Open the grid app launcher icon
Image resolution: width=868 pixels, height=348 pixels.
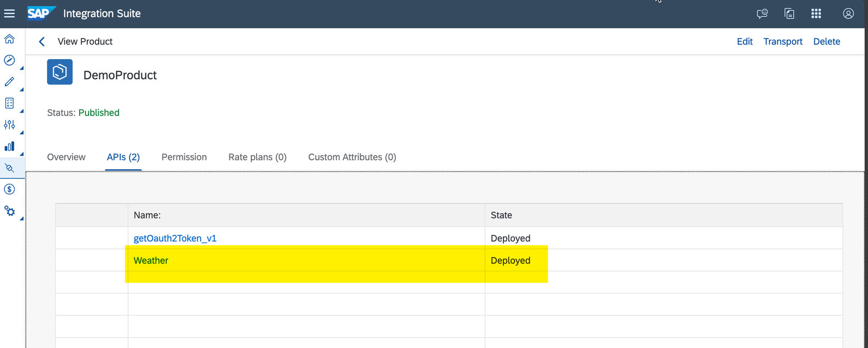(816, 14)
